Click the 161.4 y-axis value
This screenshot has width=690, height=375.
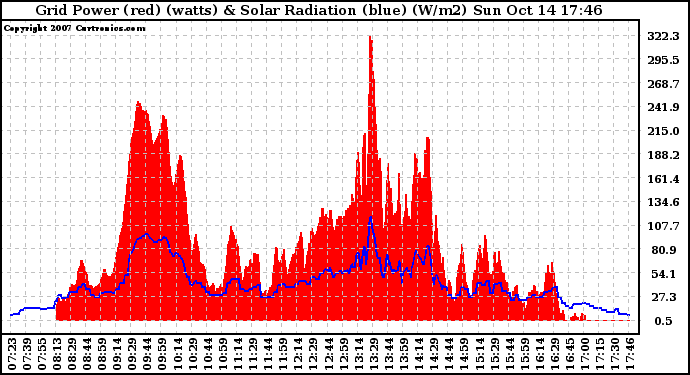[x=663, y=179]
